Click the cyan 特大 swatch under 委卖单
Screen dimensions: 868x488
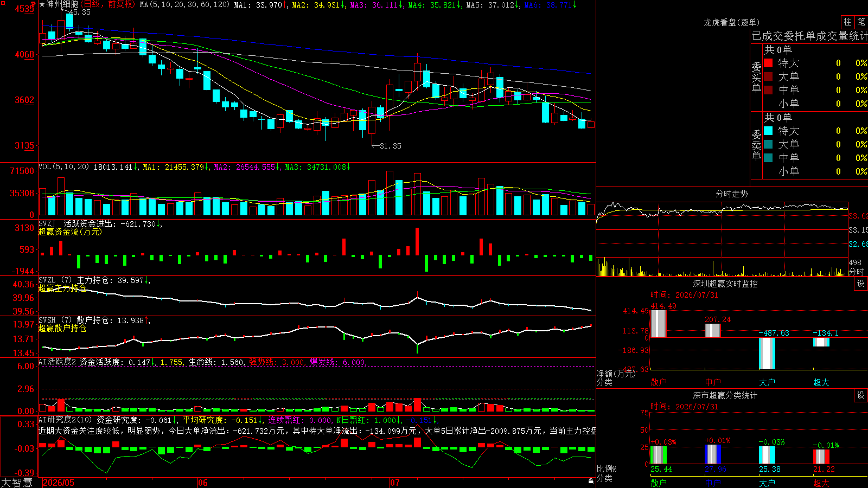(768, 131)
